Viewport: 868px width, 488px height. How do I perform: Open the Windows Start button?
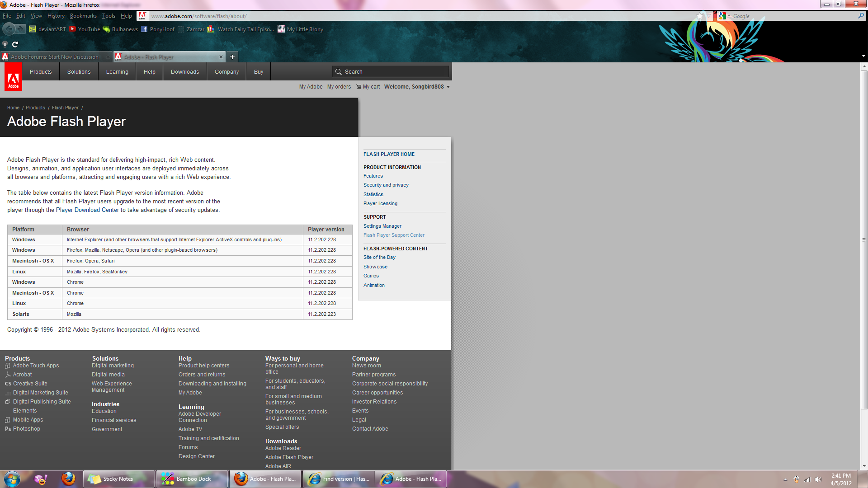tap(12, 479)
